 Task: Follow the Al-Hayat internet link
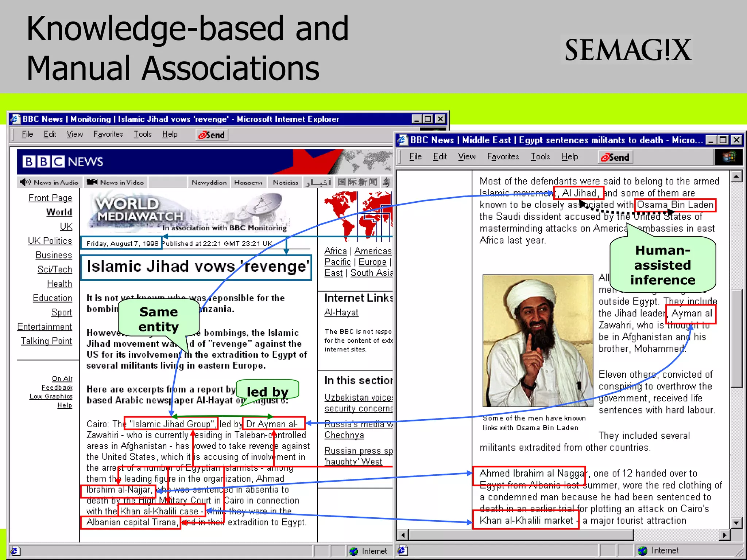pos(341,312)
